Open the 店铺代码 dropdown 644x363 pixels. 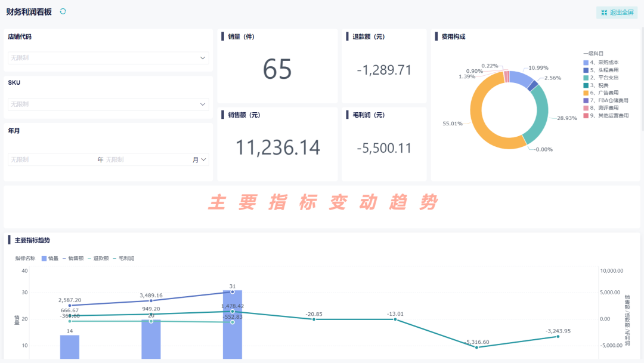108,58
